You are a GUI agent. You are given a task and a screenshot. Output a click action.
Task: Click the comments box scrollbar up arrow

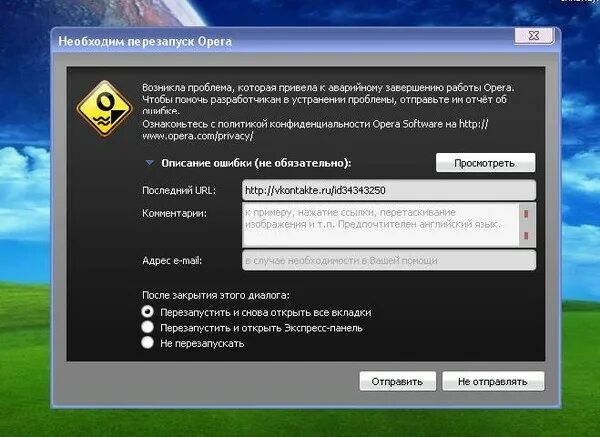[x=527, y=214]
